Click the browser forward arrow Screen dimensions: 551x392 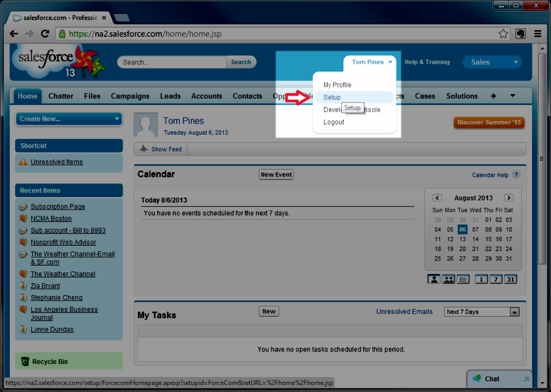pyautogui.click(x=29, y=34)
